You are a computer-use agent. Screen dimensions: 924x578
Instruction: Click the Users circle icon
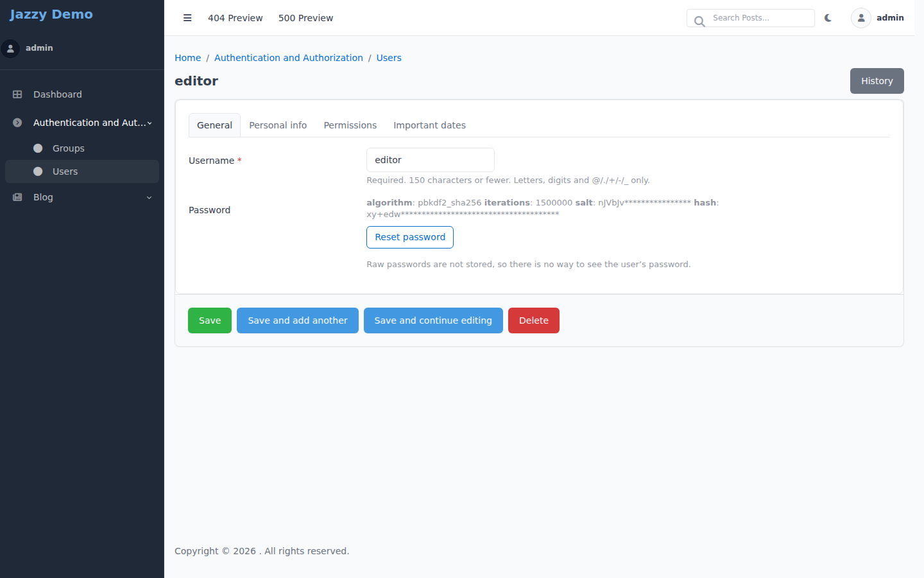coord(38,171)
